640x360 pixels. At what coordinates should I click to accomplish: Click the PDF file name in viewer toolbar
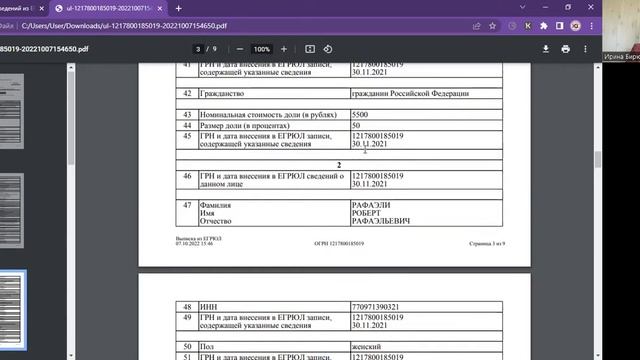click(x=44, y=49)
